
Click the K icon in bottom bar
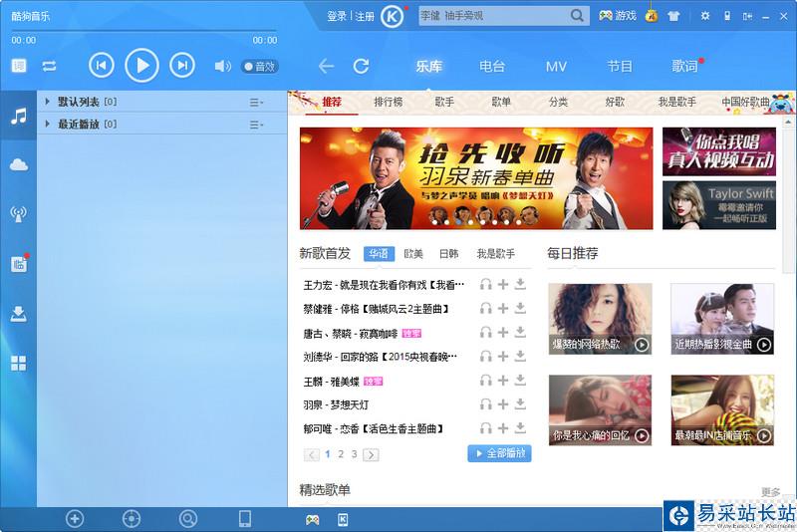pyautogui.click(x=343, y=519)
